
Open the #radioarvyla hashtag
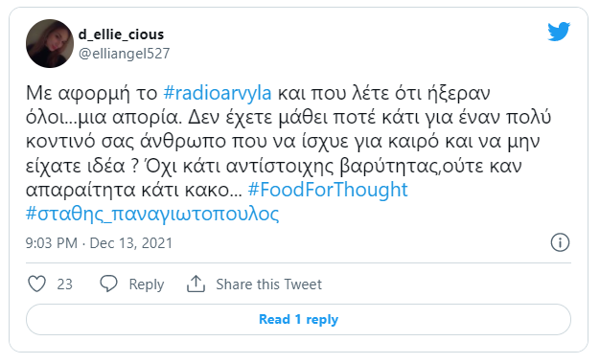click(x=218, y=93)
